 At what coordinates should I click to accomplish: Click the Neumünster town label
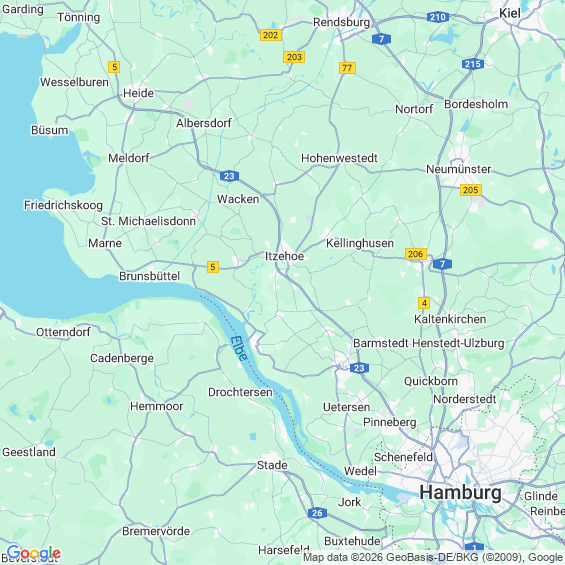(x=458, y=169)
